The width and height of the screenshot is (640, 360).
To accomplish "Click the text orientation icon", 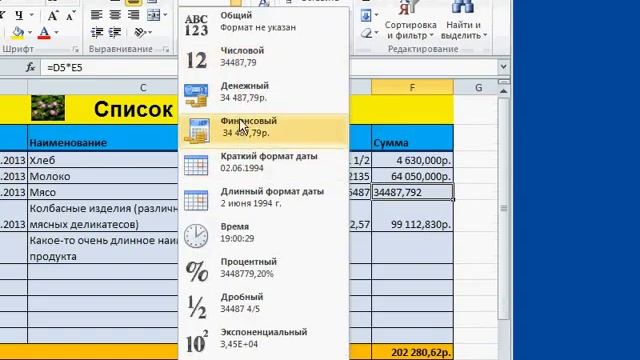I will coord(140,33).
